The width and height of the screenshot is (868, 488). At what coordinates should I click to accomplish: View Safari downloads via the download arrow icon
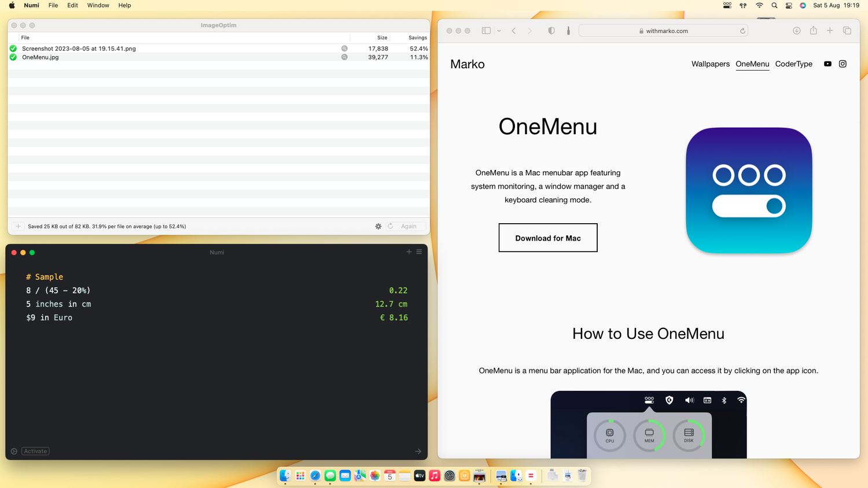click(797, 30)
